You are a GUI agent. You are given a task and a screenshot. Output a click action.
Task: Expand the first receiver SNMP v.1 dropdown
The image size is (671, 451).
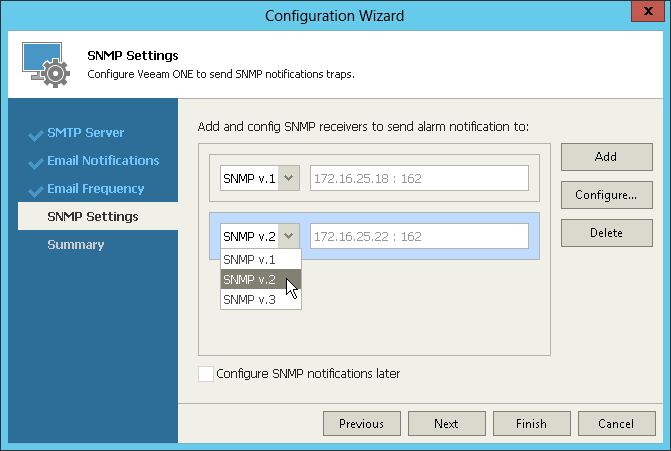[x=289, y=178]
